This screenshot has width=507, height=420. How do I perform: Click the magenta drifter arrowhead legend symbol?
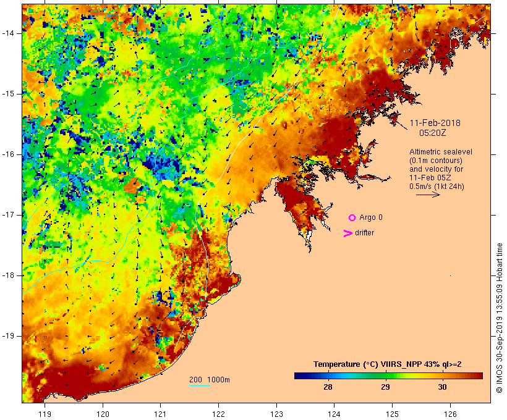[347, 233]
